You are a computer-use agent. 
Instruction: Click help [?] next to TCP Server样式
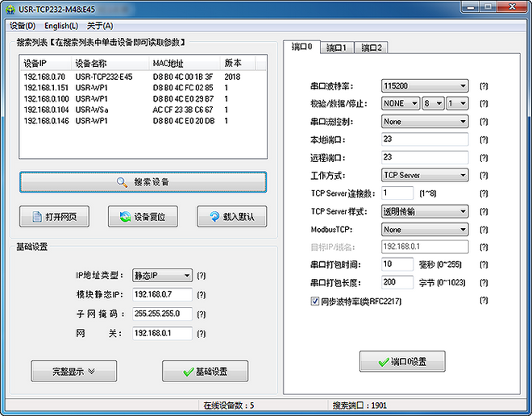tap(484, 212)
